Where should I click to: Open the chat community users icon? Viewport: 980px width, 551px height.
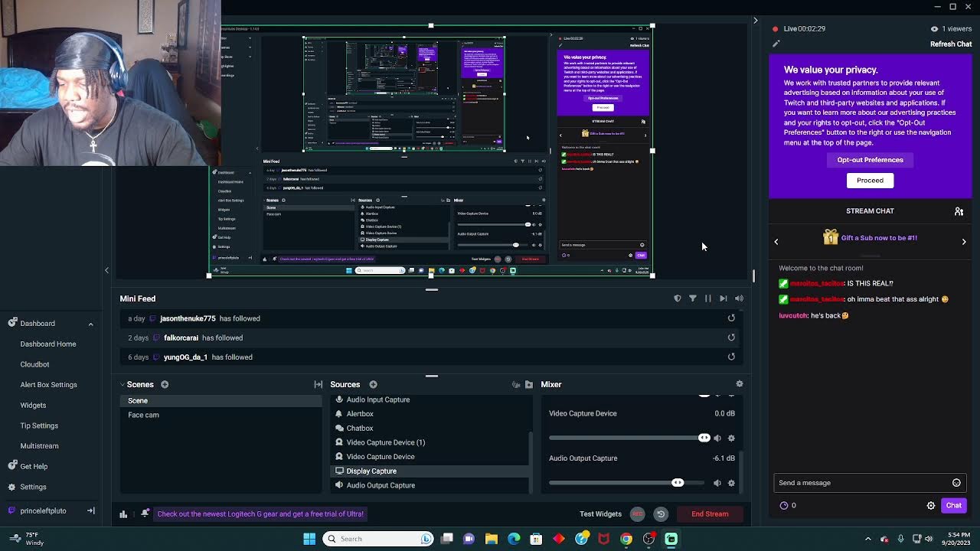(959, 211)
